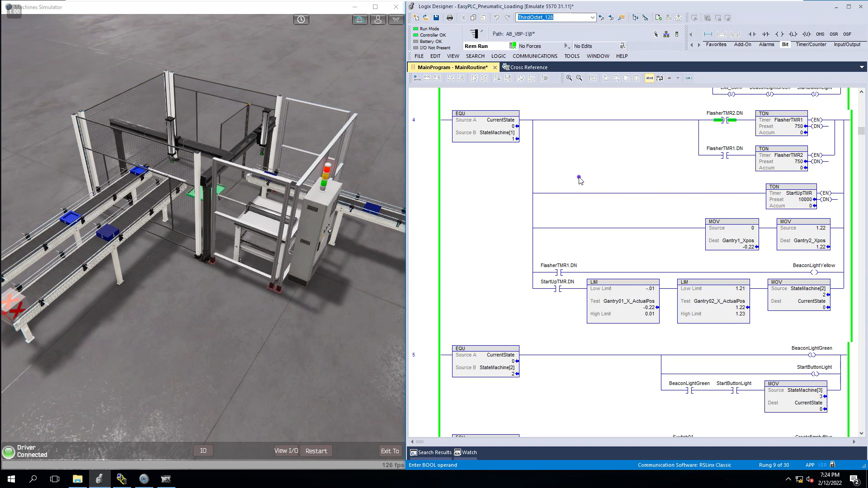Click the taskbar Search magnifier icon
This screenshot has width=868, height=488.
[33, 479]
